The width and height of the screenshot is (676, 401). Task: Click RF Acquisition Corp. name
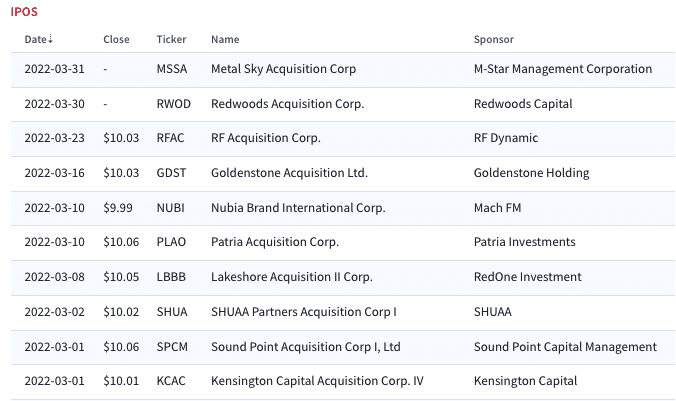[x=266, y=138]
